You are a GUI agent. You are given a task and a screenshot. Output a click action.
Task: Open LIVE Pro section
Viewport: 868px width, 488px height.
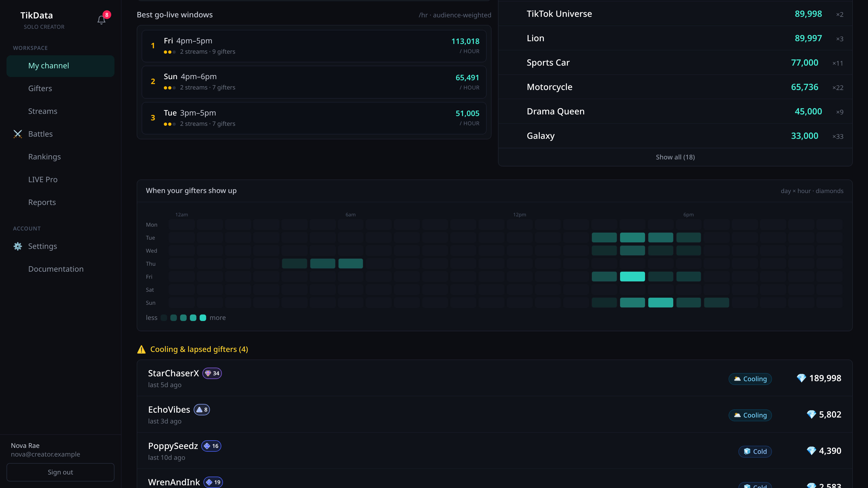pos(60,179)
